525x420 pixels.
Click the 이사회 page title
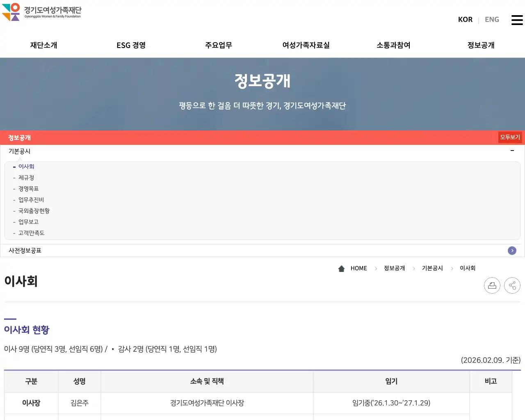coord(21,281)
